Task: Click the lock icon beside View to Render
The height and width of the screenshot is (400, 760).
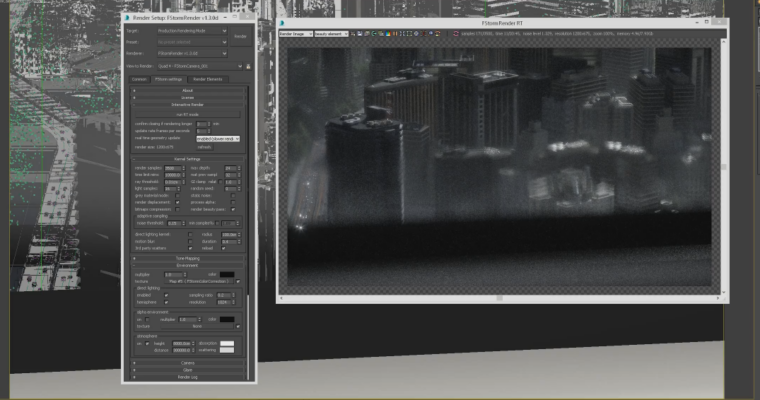Action: (248, 66)
